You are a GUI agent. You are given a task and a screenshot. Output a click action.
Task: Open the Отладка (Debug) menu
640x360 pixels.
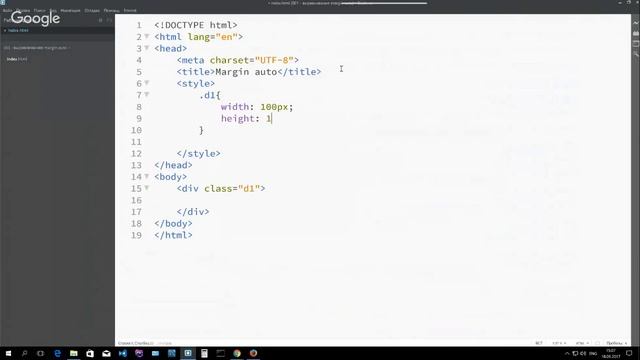click(92, 10)
